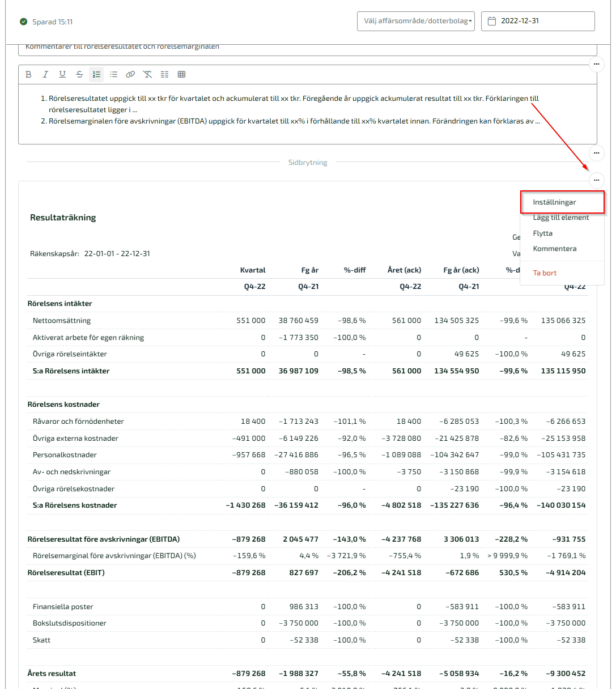The height and width of the screenshot is (689, 616).
Task: Click the Fg år (ack) column header
Action: [x=461, y=270]
